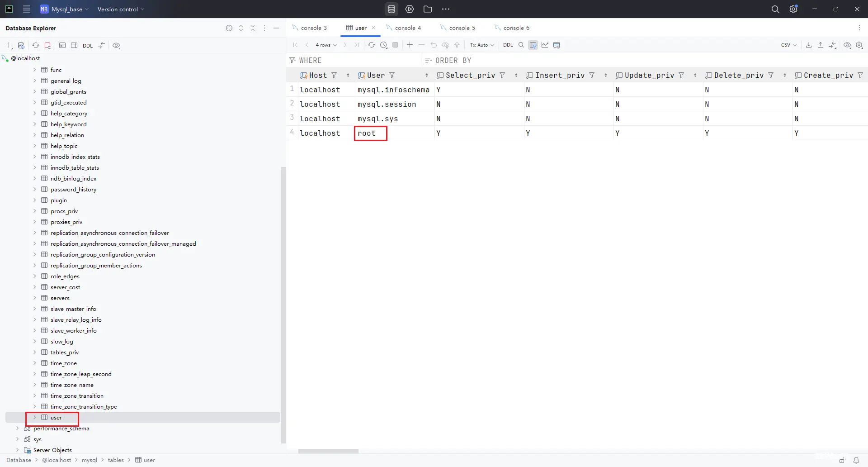Open notifications bell icon
This screenshot has height=467, width=868.
tap(856, 460)
